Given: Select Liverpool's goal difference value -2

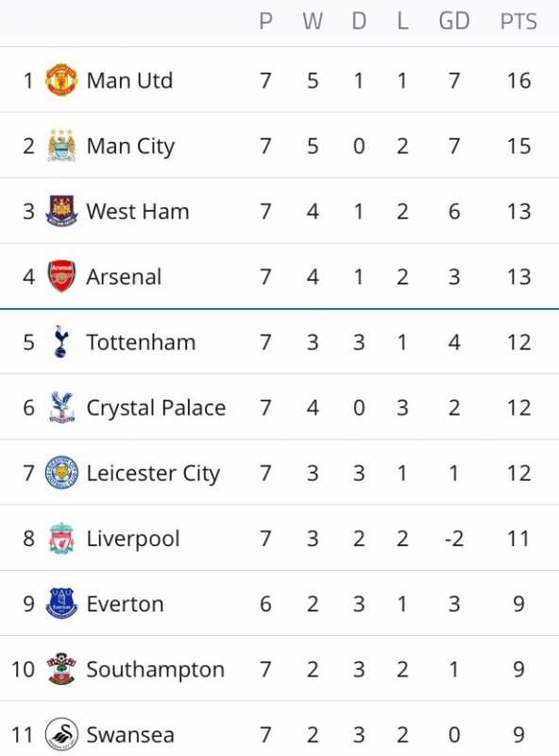Looking at the screenshot, I should [454, 539].
